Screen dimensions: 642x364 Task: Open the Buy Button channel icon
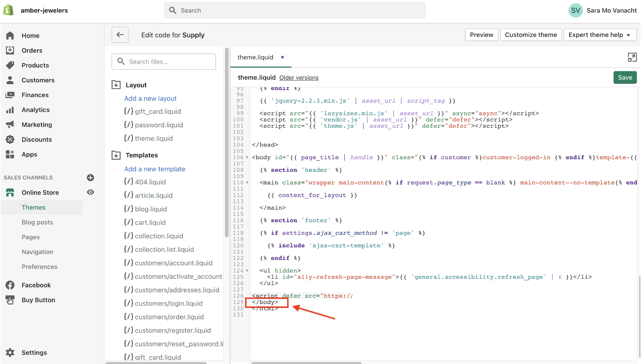10,300
